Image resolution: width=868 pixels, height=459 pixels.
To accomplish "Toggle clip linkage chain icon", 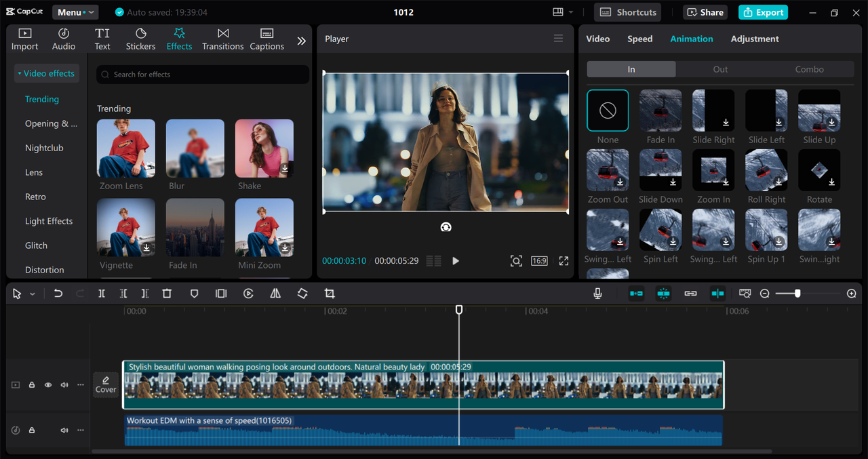I will click(x=690, y=294).
